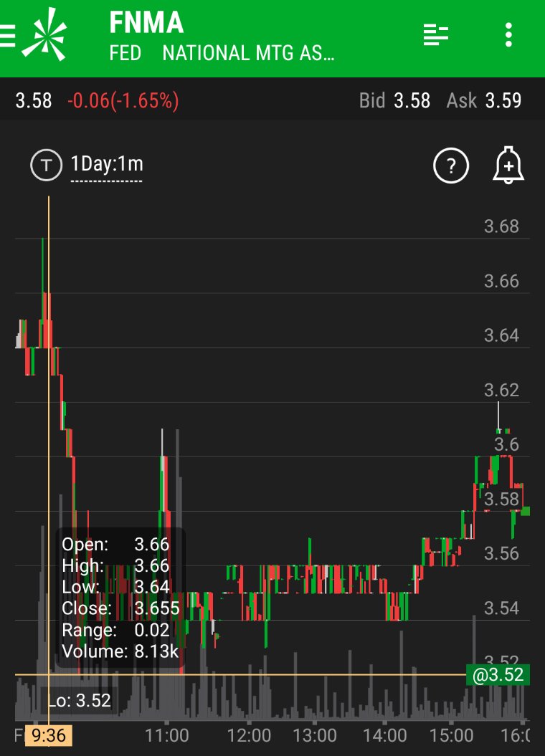
Task: Tap the 3.66 price axis label
Action: click(501, 281)
